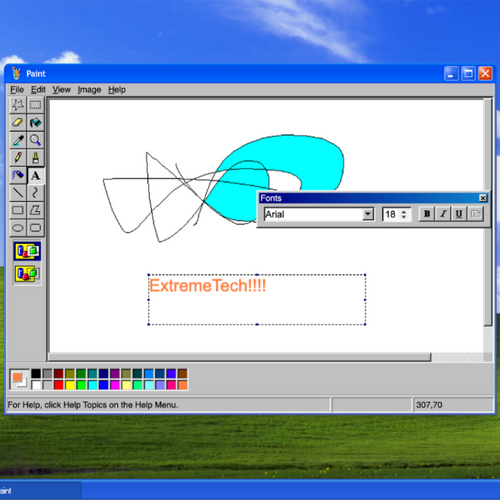Pick the navy blue color swatch
Screen dimensions: 500x500
(104, 374)
